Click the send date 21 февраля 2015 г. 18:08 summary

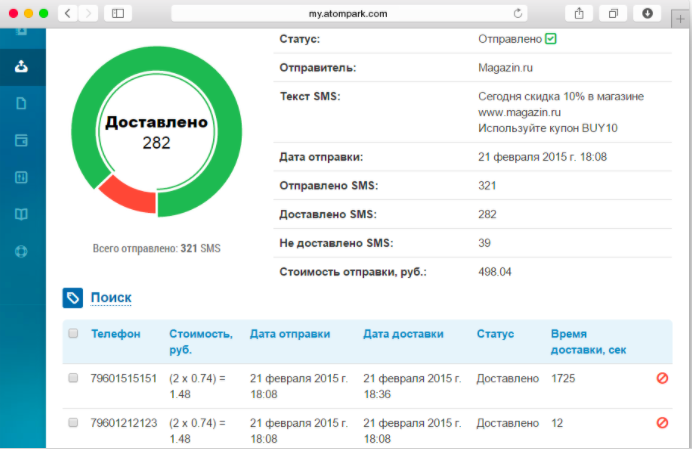click(x=542, y=157)
